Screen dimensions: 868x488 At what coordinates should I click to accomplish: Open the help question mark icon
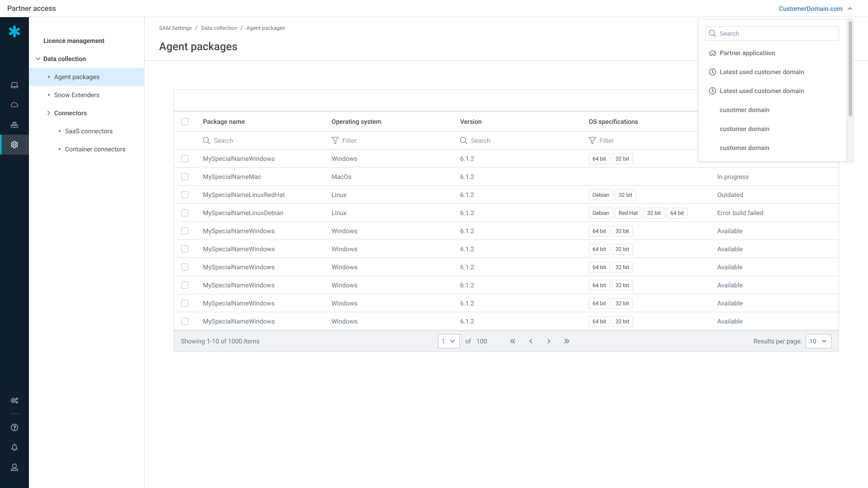[x=14, y=427]
